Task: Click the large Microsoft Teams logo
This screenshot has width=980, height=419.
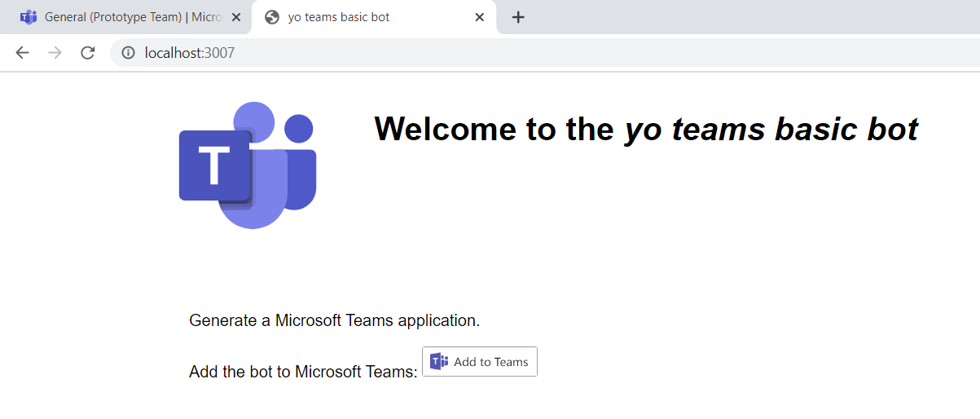Action: click(x=248, y=165)
